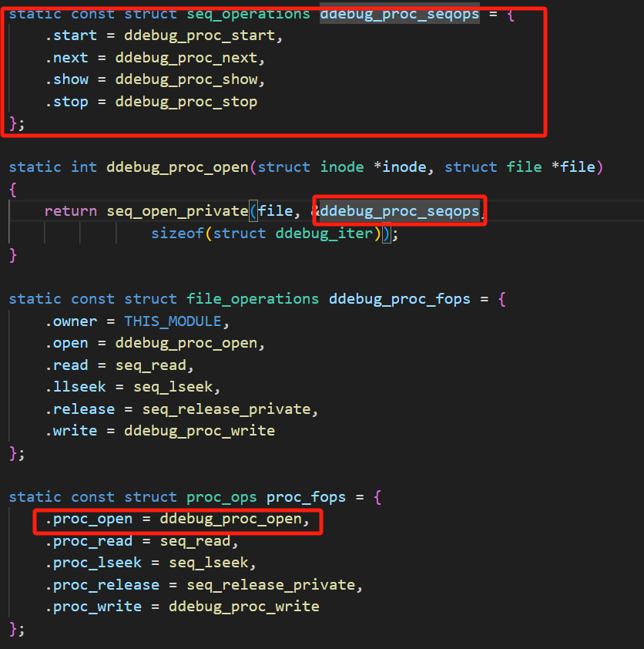Click seq_read on the .proc_read line
The image size is (644, 649).
pyautogui.click(x=195, y=541)
